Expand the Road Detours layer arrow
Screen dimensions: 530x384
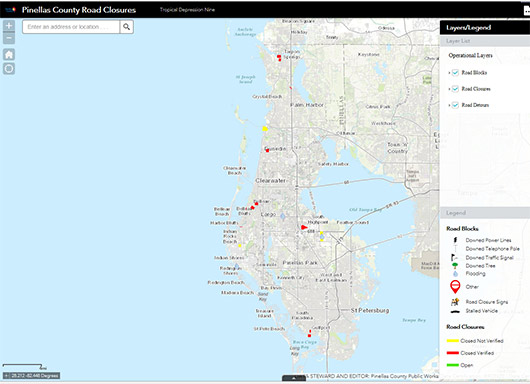click(449, 105)
